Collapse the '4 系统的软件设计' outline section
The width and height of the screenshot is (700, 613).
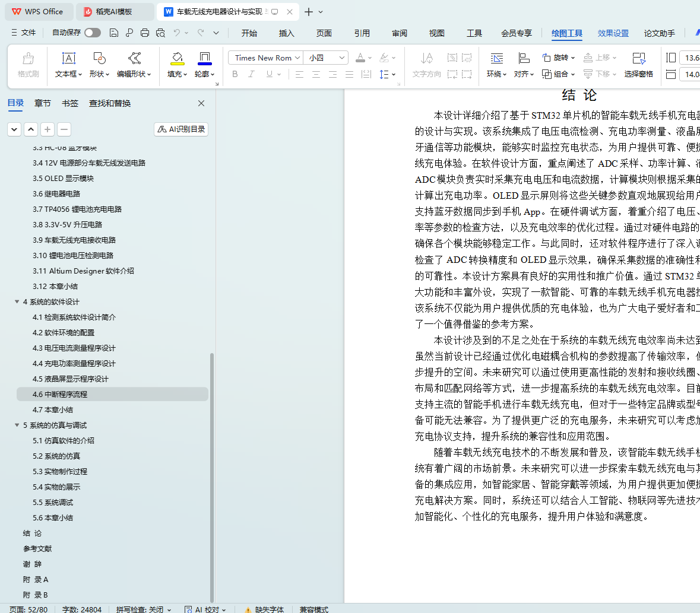(17, 302)
